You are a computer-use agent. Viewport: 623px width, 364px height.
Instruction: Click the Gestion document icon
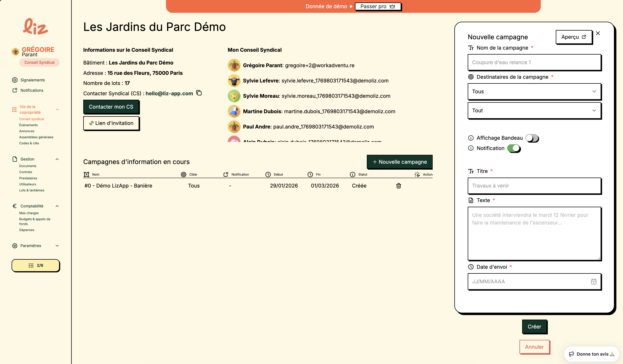15,159
